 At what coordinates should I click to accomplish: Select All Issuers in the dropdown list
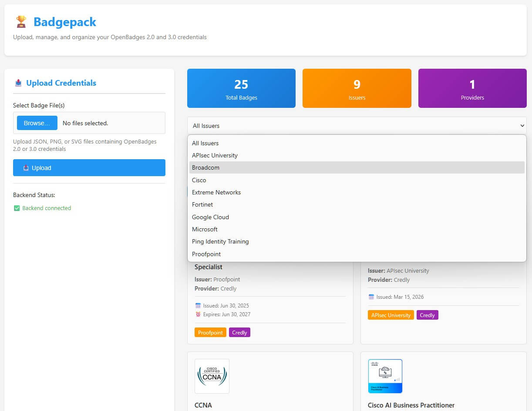[x=357, y=143]
